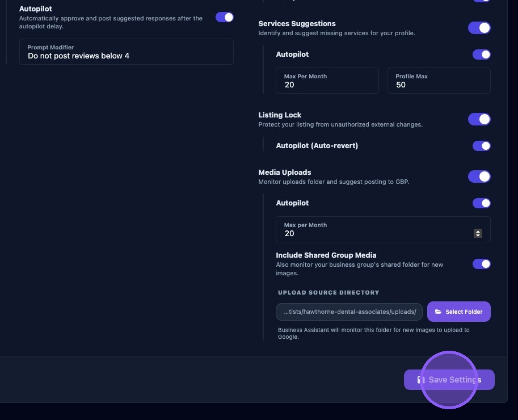Image resolution: width=518 pixels, height=420 pixels.
Task: Disable the Media Uploads toggle
Action: click(x=479, y=177)
